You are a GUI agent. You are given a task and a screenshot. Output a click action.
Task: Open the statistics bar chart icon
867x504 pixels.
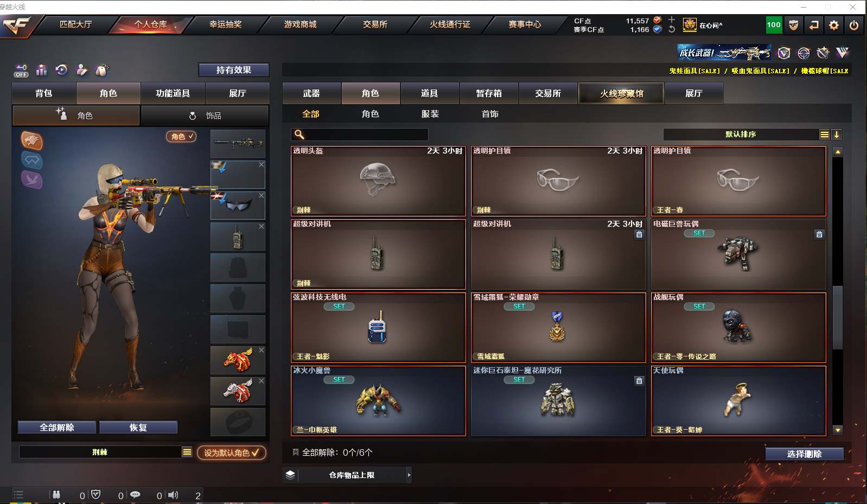(41, 70)
